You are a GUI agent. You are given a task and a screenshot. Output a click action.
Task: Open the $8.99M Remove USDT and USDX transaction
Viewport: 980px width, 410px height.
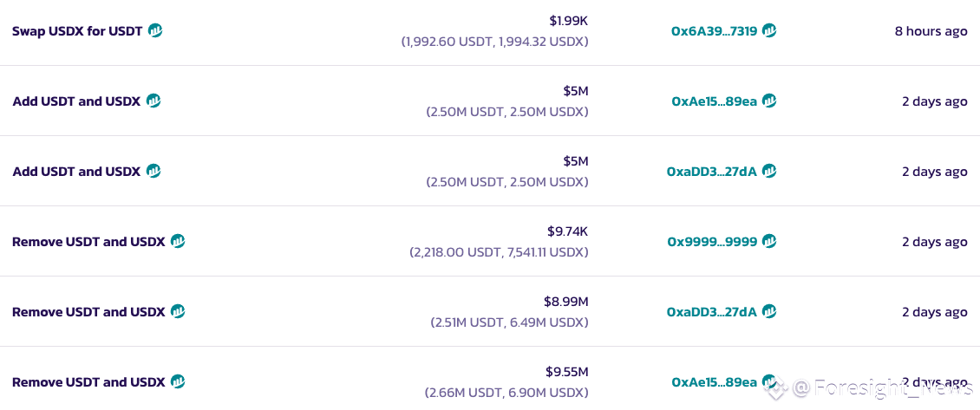tap(88, 312)
